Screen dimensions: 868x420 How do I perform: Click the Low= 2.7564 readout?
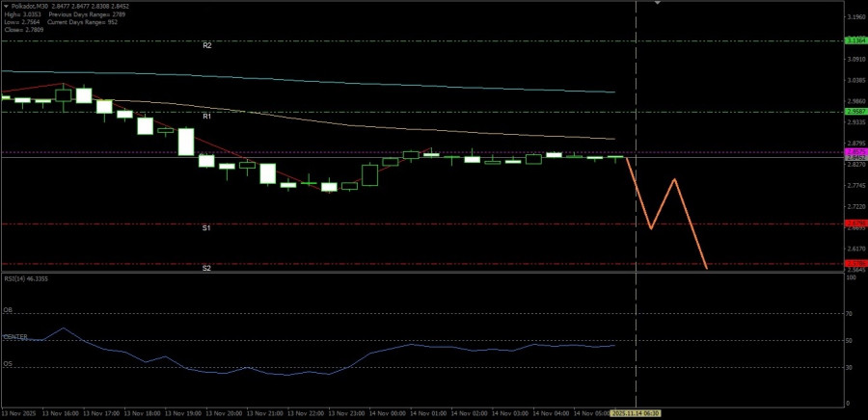pyautogui.click(x=23, y=22)
